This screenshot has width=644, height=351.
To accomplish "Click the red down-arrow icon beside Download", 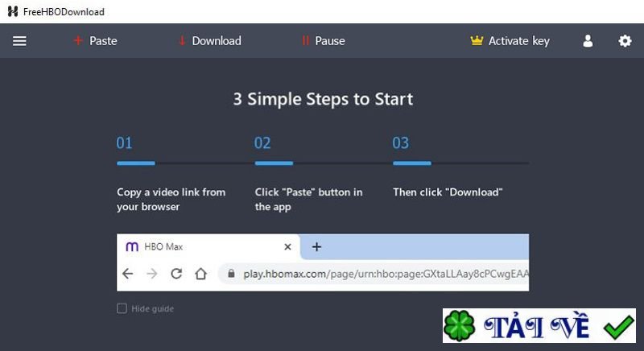I will tap(182, 40).
